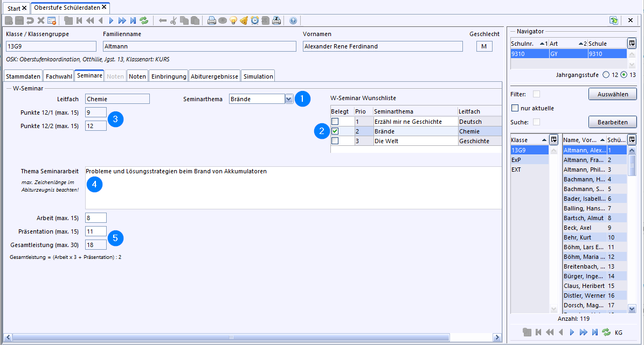The height and width of the screenshot is (345, 644).
Task: Check Belegt for Erzähl mir ne Geschichte
Action: coord(335,122)
